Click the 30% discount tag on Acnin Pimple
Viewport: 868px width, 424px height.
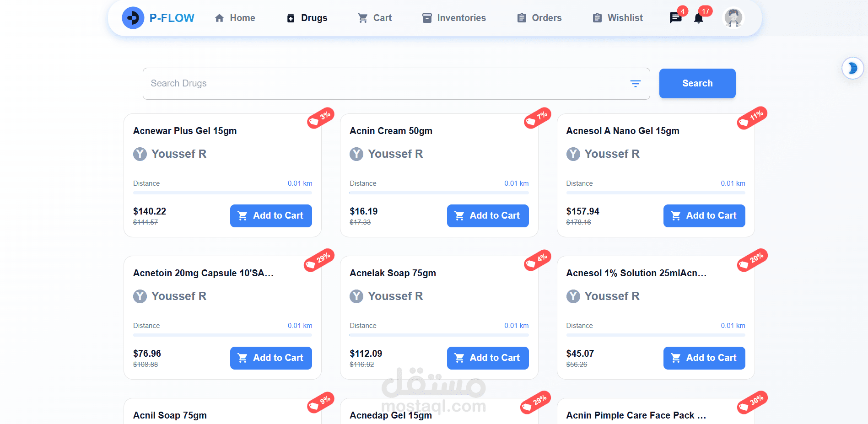click(752, 403)
